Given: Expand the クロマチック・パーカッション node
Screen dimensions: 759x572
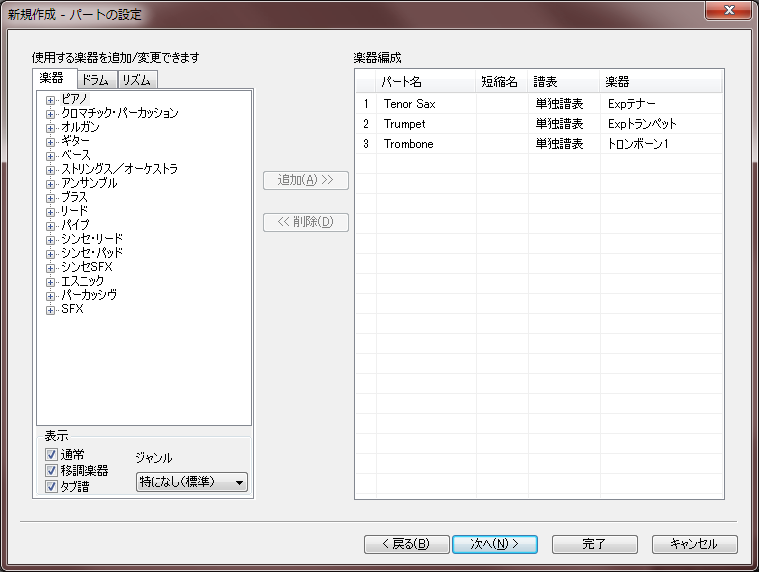Looking at the screenshot, I should 50,114.
